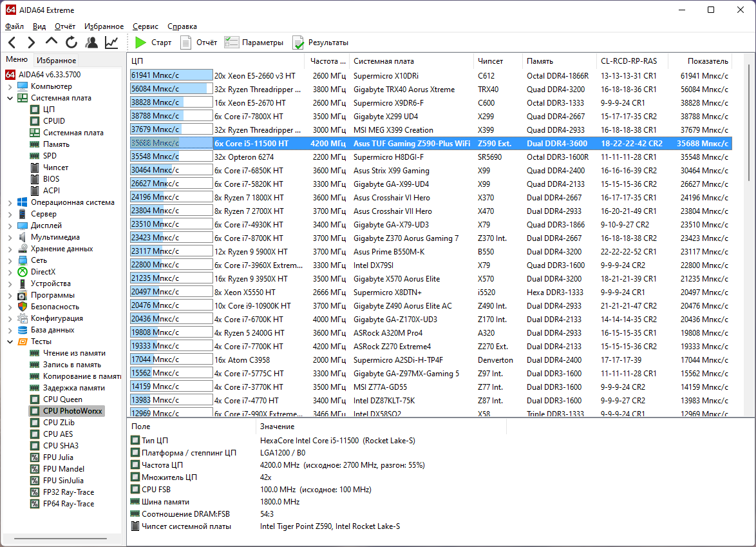
Task: Switch to the Избранное sidebar tab
Action: (57, 61)
